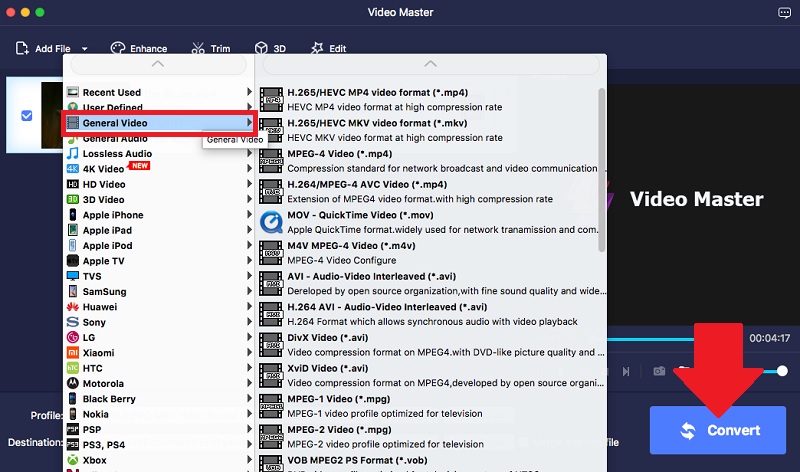Expand the SamSung submenu arrow
Viewport: 800px width, 472px height.
click(249, 291)
